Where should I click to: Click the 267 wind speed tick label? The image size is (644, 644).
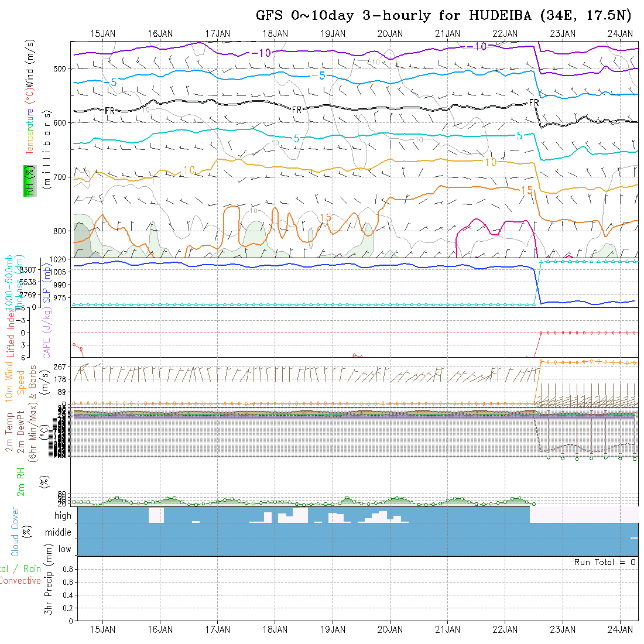(x=62, y=367)
